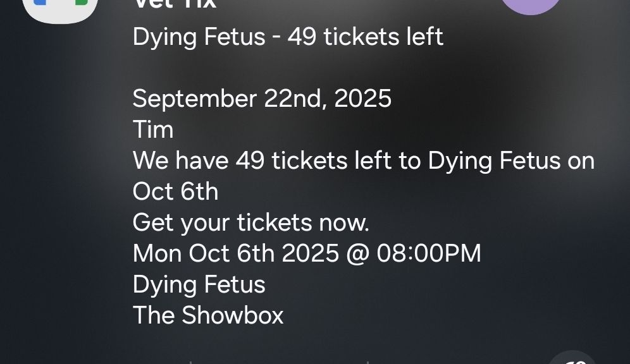Select the word 'now.' in ticket prompt
The image size is (630, 364).
pos(344,224)
